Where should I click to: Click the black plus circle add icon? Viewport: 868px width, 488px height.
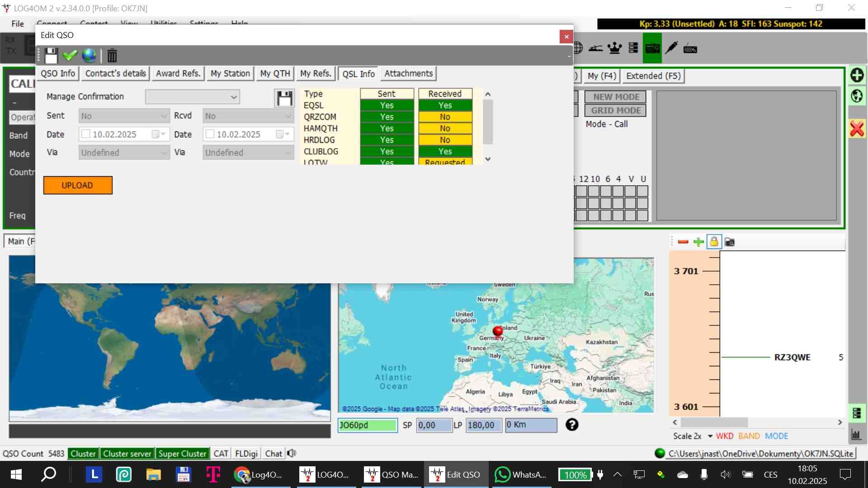857,75
